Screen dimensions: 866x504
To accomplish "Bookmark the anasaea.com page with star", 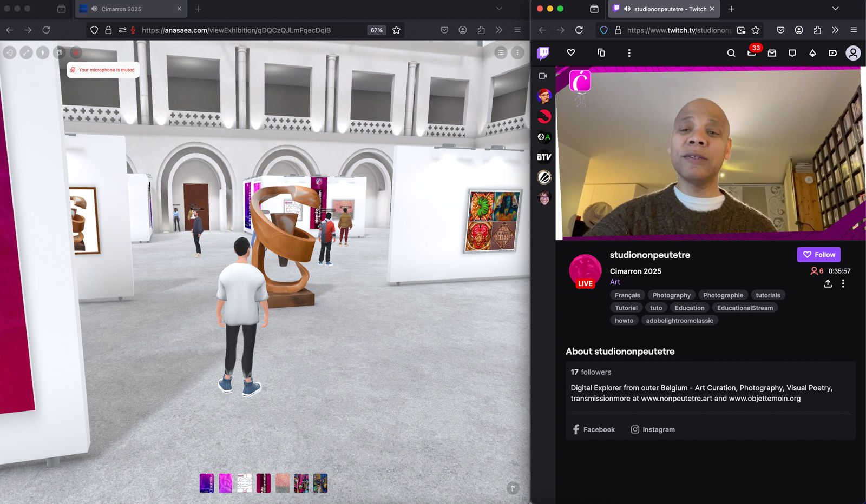I will pos(396,30).
